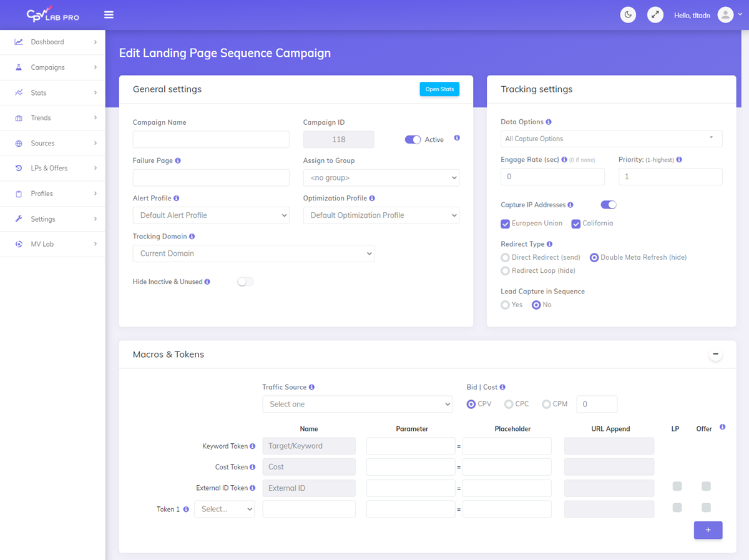Open the Settings menu item
Image resolution: width=749 pixels, height=560 pixels.
(x=52, y=219)
